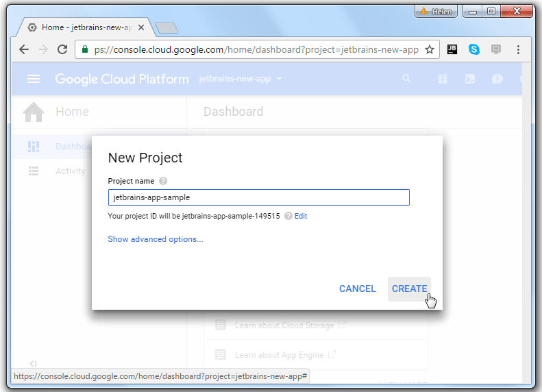Bookmark this page with the star icon
The height and width of the screenshot is (392, 542).
(430, 49)
